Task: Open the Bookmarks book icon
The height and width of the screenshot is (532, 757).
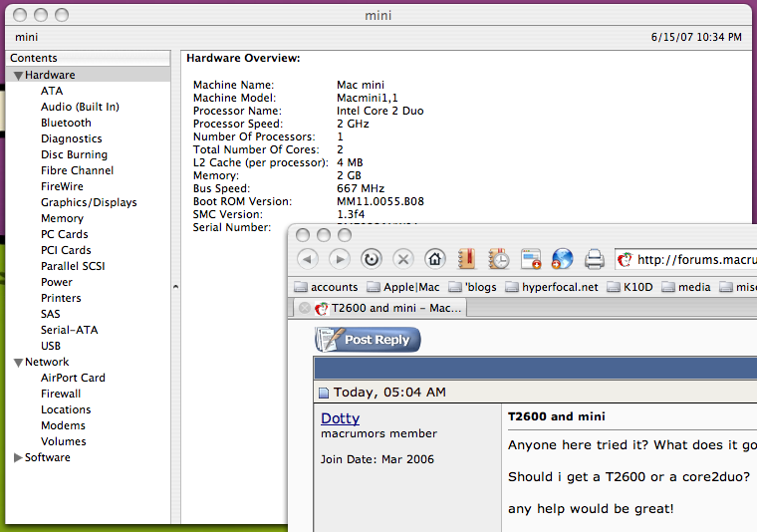Action: coord(467,259)
